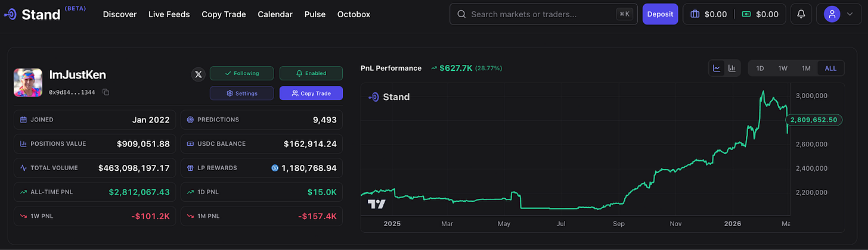Screen dimensions: 868x250
Task: Click ImJustKen profile avatar
Action: tap(28, 83)
